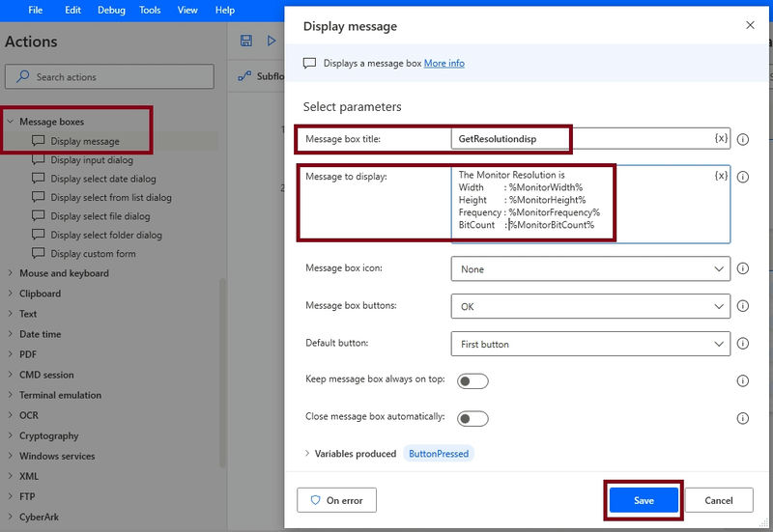
Task: Click the ButtonPressed variable chip
Action: pyautogui.click(x=439, y=454)
